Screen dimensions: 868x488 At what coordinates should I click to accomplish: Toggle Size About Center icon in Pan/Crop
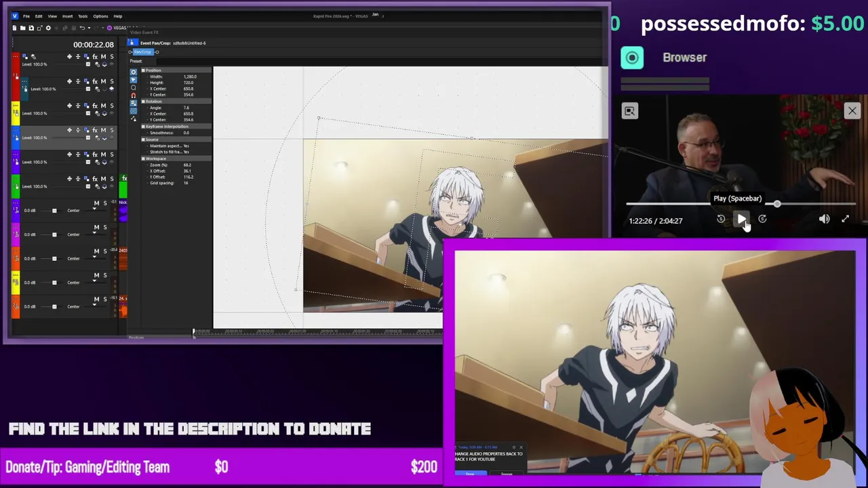coord(133,111)
